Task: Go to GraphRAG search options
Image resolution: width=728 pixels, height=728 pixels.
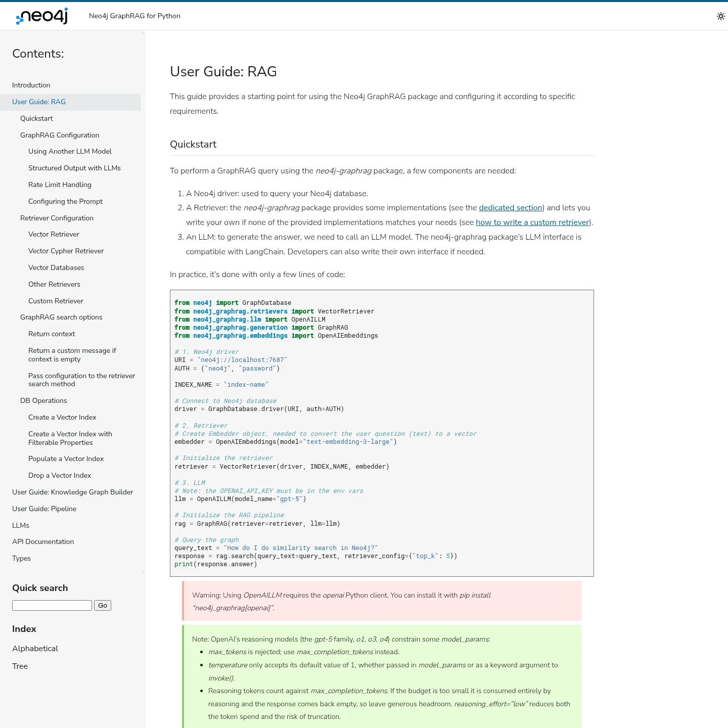Action: pyautogui.click(x=61, y=317)
